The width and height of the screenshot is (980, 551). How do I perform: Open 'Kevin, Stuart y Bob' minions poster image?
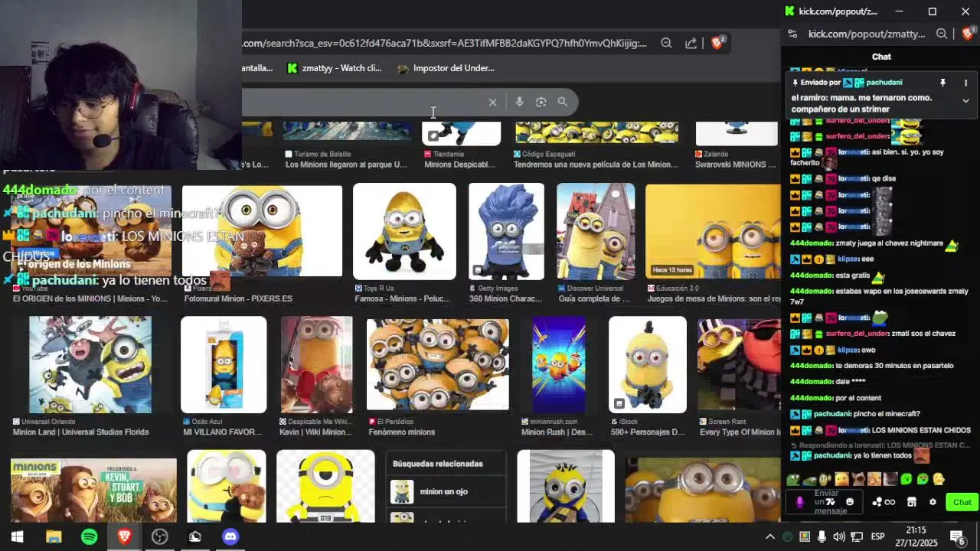coord(93,490)
